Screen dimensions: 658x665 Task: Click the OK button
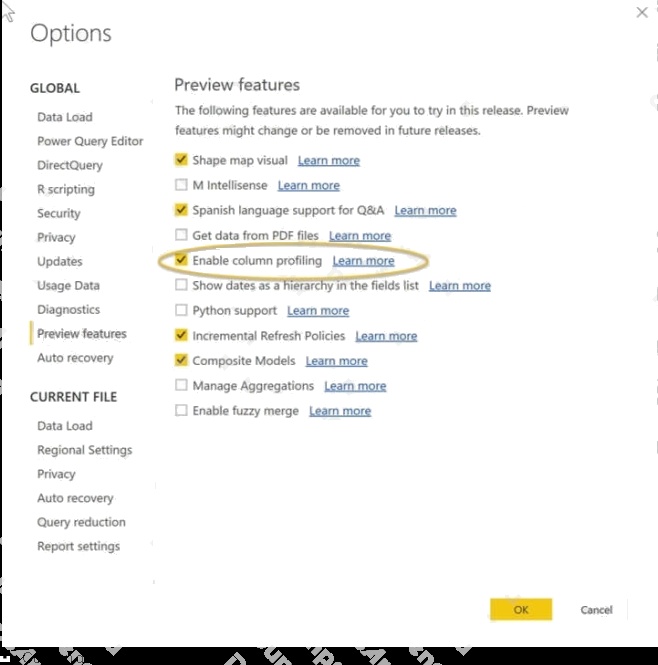pos(521,609)
